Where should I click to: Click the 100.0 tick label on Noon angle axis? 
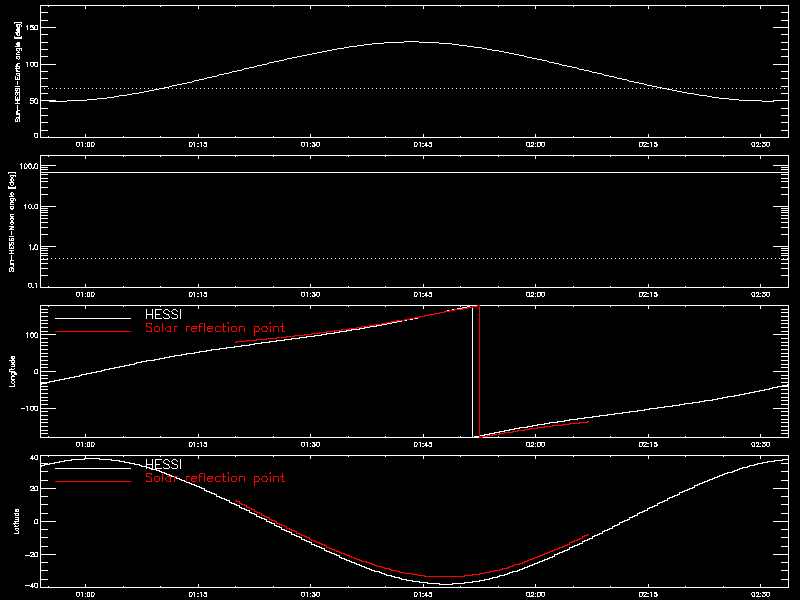29,166
